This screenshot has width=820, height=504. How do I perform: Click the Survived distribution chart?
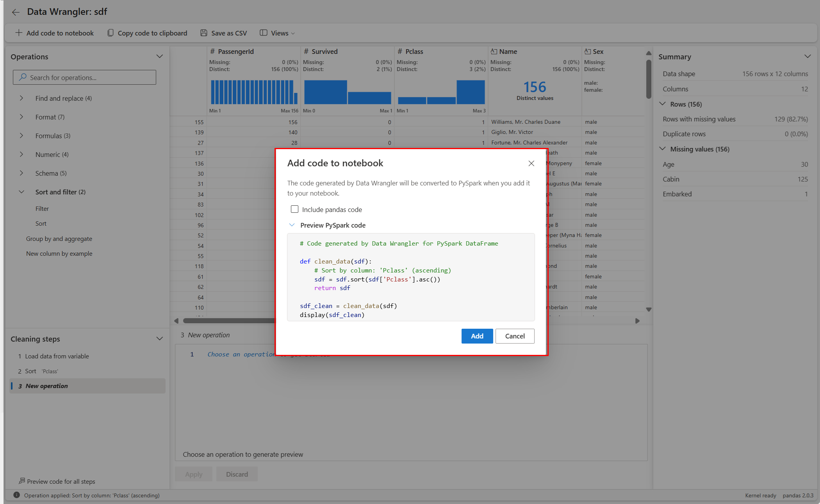(348, 92)
